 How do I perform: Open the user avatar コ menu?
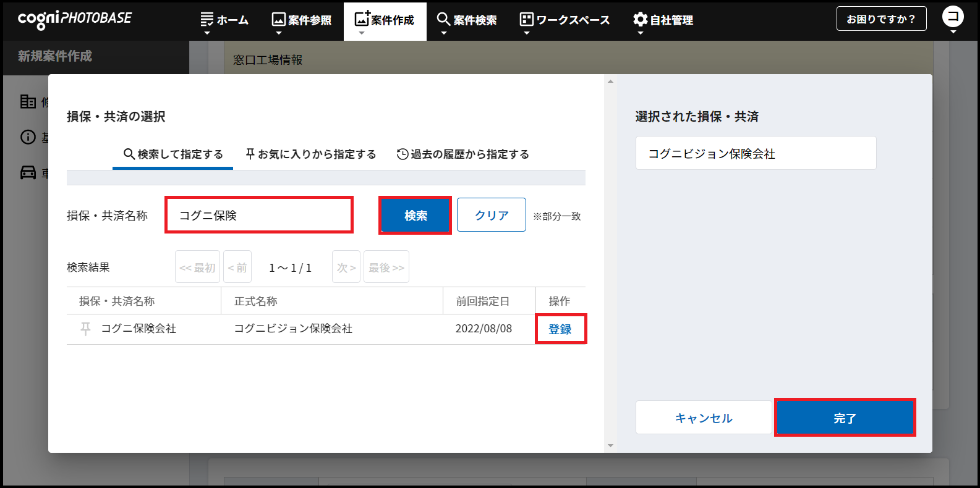pos(953,16)
